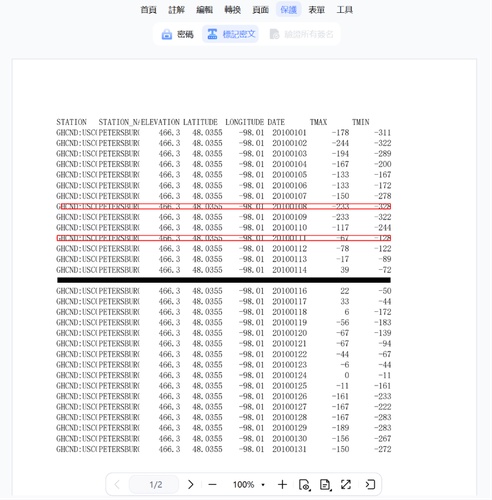Enter fullscreen with the expand arrows icon
The width and height of the screenshot is (492, 500).
click(x=346, y=484)
